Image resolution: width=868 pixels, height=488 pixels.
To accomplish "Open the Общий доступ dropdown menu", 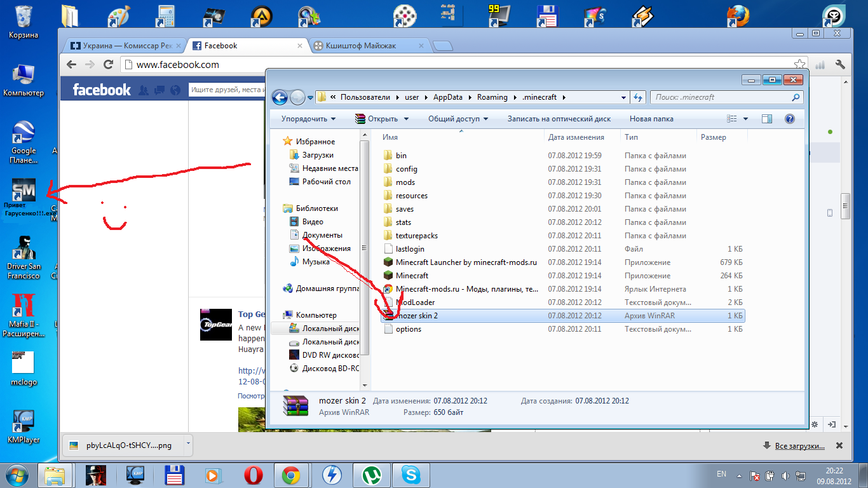I will click(458, 119).
